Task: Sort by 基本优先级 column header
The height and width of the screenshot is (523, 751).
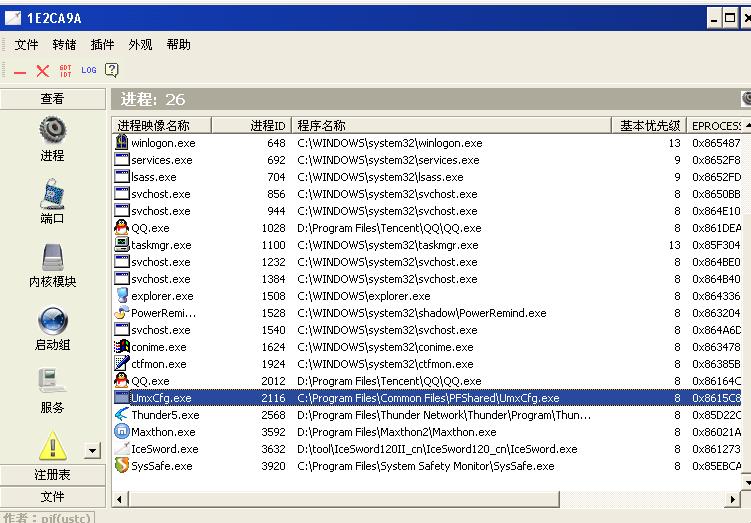Action: tap(649, 125)
